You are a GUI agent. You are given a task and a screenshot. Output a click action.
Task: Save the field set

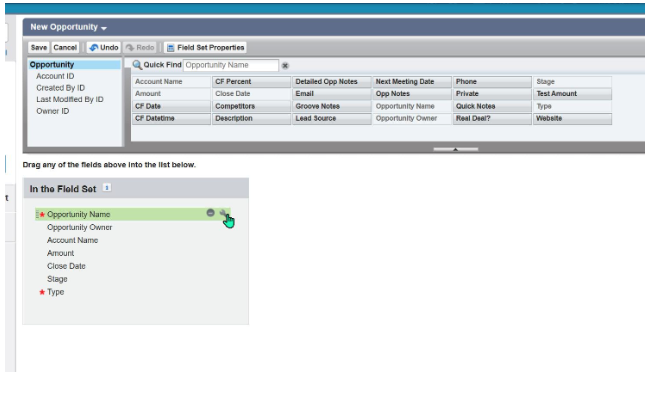point(39,47)
